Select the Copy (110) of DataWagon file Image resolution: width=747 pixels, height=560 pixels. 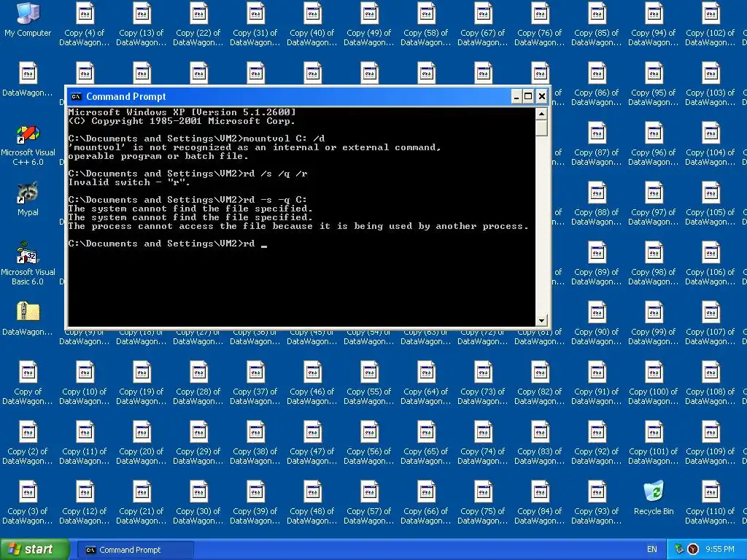[711, 502]
